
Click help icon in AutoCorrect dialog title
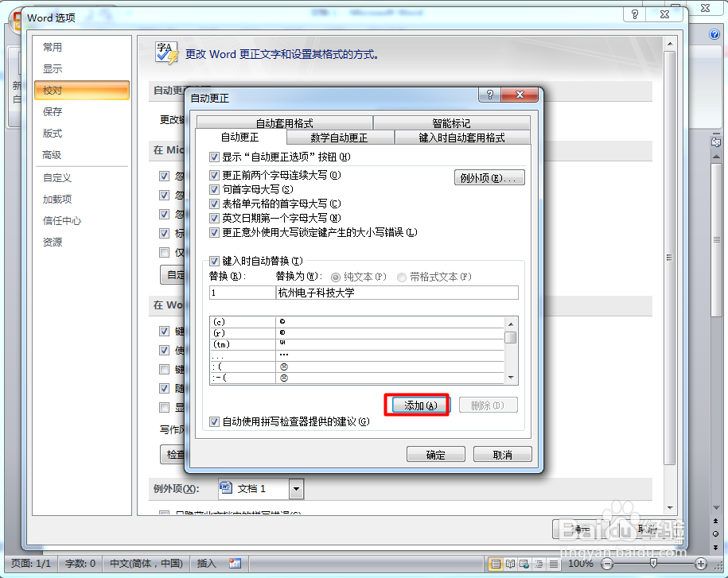(x=489, y=95)
